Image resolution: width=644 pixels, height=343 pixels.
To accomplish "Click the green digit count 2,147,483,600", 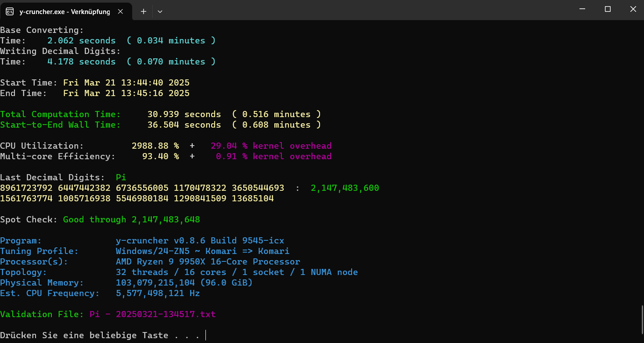I will point(345,188).
